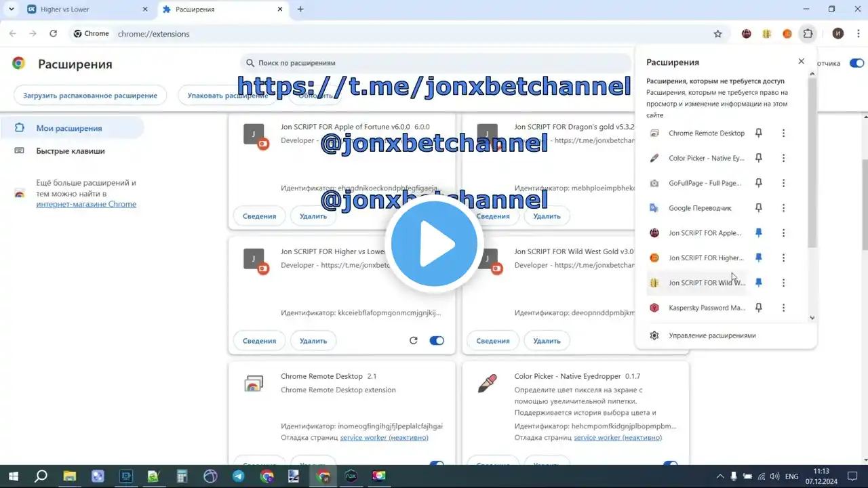The width and height of the screenshot is (868, 488).
Task: Pin Chrome Remote Desktop in extensions popup
Action: pos(759,133)
